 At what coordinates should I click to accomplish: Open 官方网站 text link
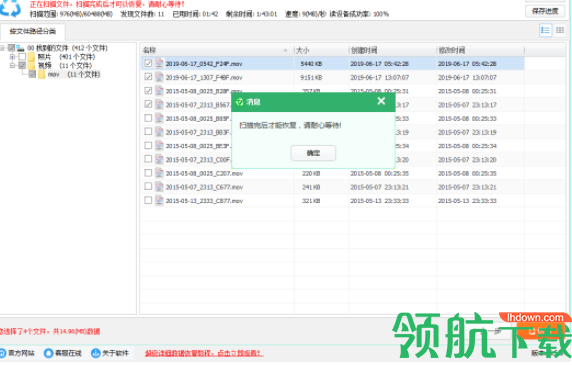(x=22, y=353)
